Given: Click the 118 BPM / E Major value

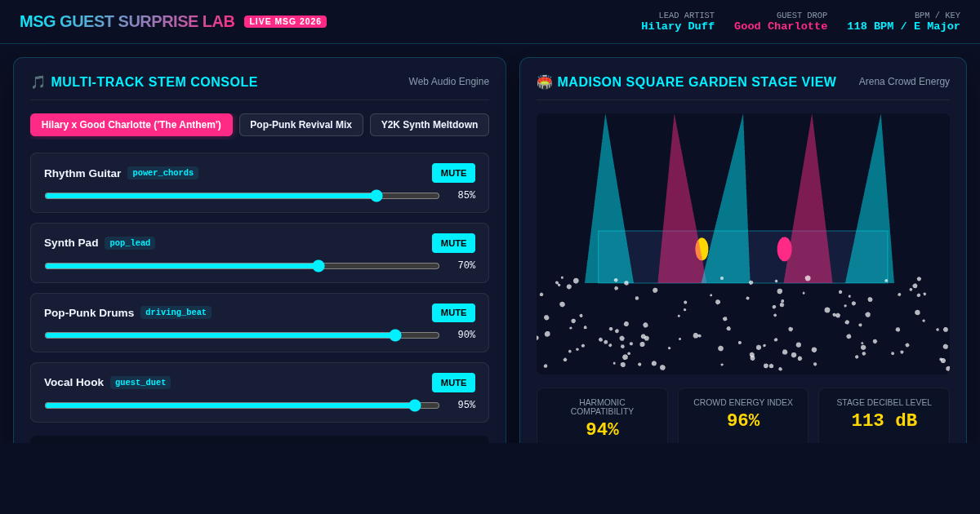Looking at the screenshot, I should point(903,27).
